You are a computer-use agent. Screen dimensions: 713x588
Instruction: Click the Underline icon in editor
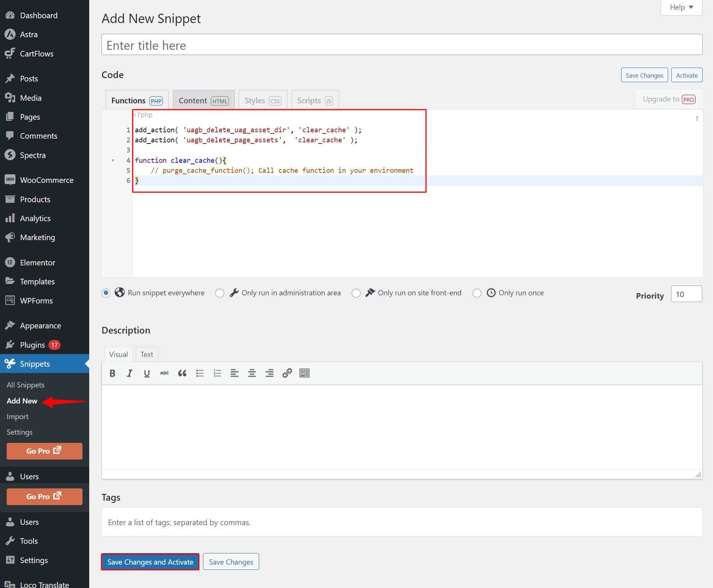coord(147,373)
